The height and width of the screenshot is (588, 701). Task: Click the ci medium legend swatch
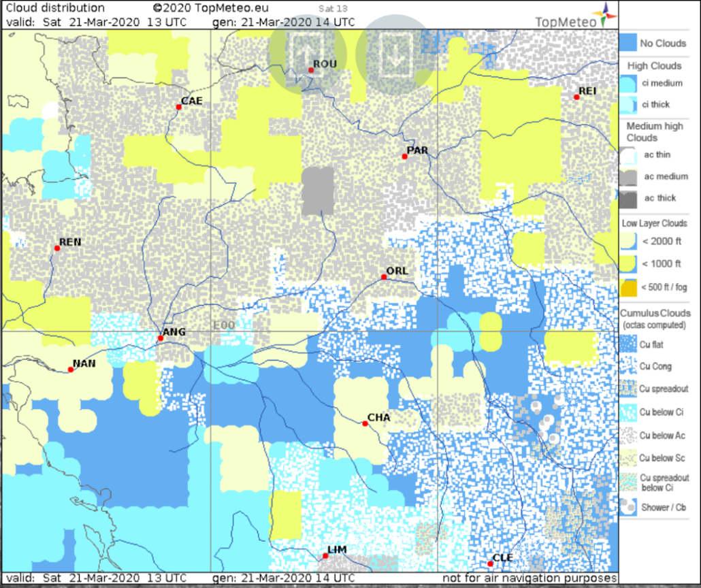[x=627, y=84]
